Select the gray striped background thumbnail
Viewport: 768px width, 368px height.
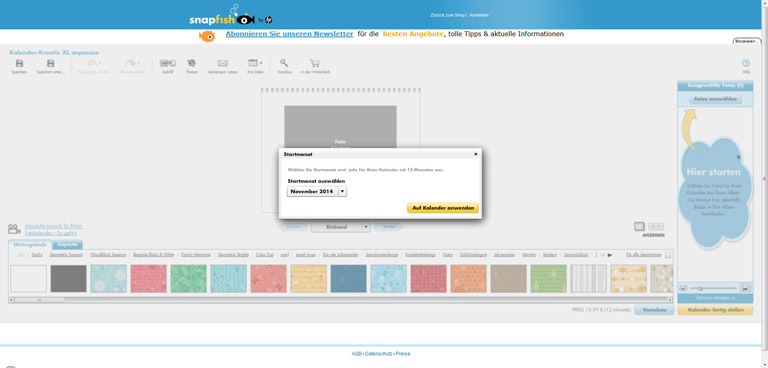[x=588, y=279]
